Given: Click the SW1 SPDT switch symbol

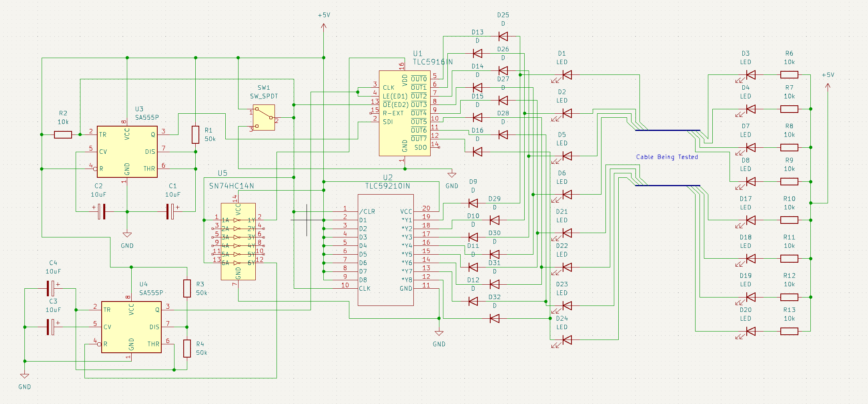Looking at the screenshot, I should [x=264, y=118].
